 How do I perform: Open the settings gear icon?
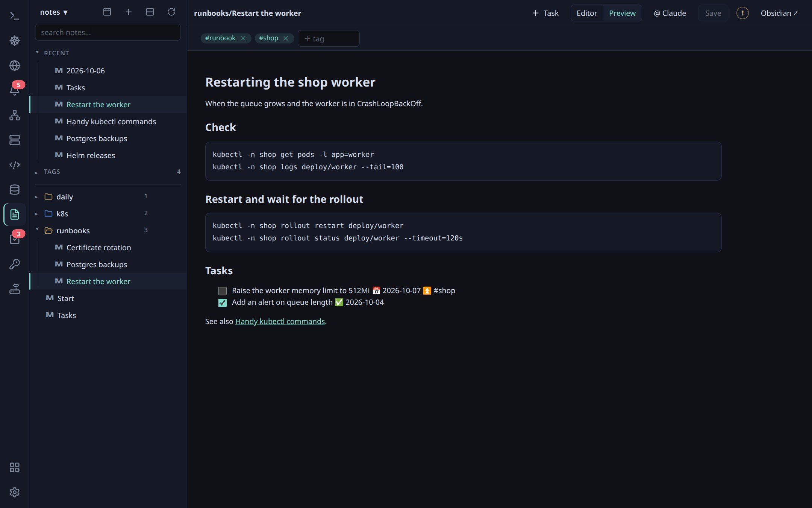tap(14, 492)
